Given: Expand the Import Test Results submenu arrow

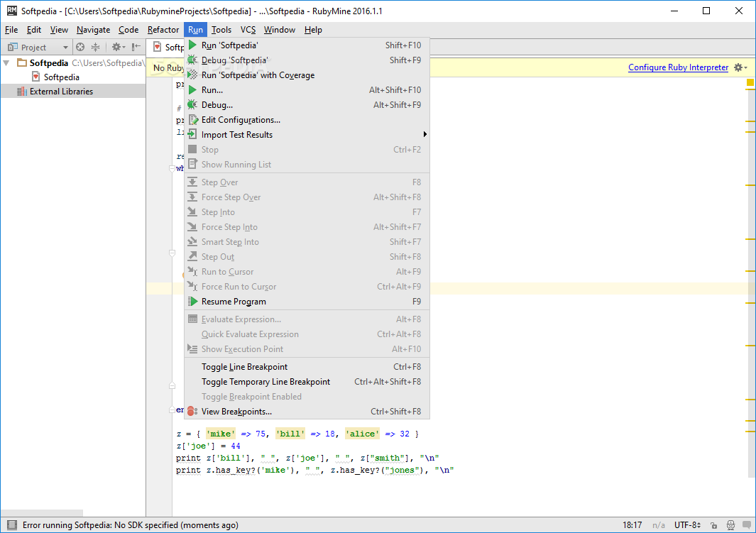Looking at the screenshot, I should click(424, 134).
